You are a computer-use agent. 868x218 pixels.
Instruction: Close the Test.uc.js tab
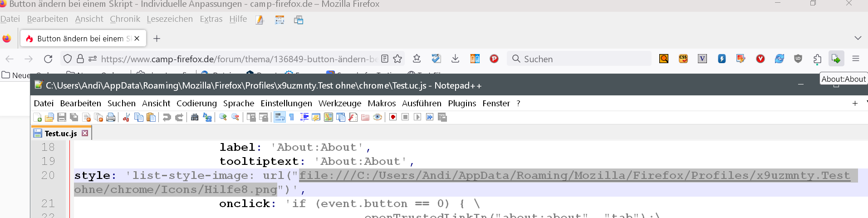(x=85, y=134)
